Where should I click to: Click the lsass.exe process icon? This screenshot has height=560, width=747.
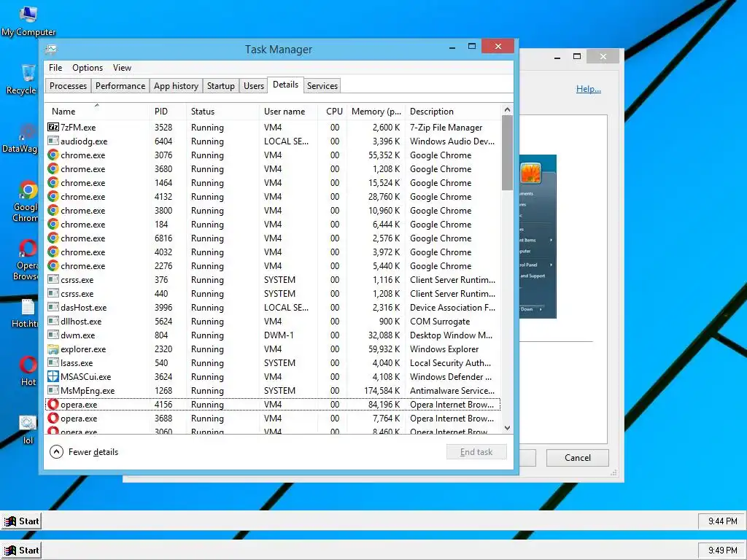click(x=53, y=363)
